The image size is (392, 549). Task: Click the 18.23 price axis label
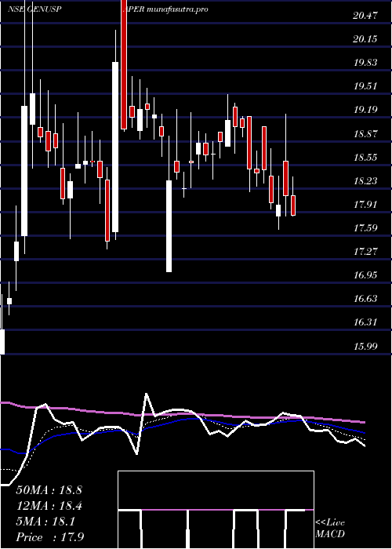pyautogui.click(x=365, y=181)
